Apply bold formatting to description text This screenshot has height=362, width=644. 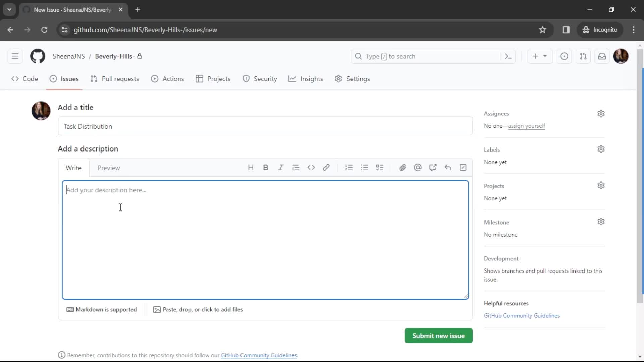click(x=266, y=168)
